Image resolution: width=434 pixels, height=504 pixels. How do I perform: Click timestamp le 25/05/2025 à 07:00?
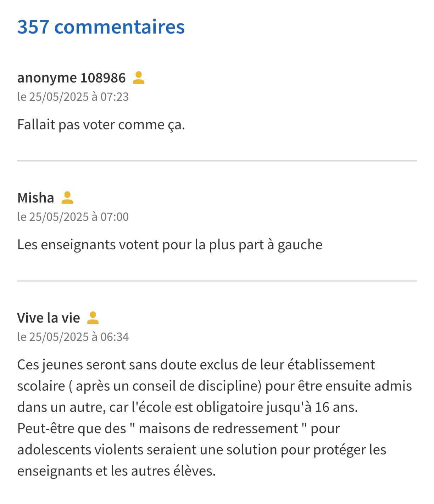[x=73, y=217]
